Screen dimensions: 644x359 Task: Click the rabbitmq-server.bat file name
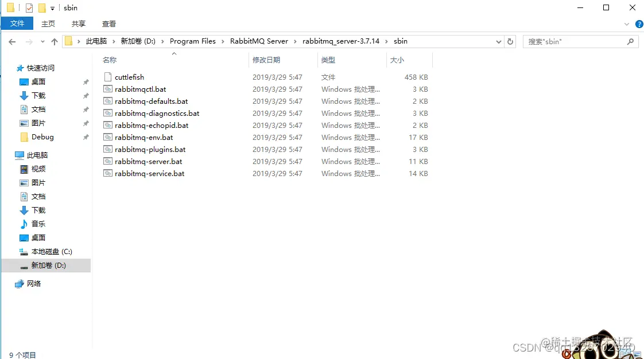coord(148,161)
